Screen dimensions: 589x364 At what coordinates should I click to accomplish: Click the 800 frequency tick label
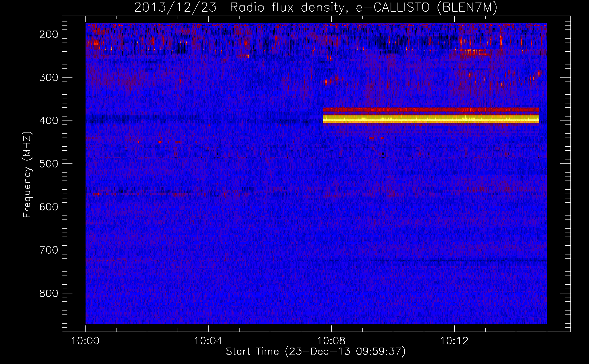coord(49,293)
